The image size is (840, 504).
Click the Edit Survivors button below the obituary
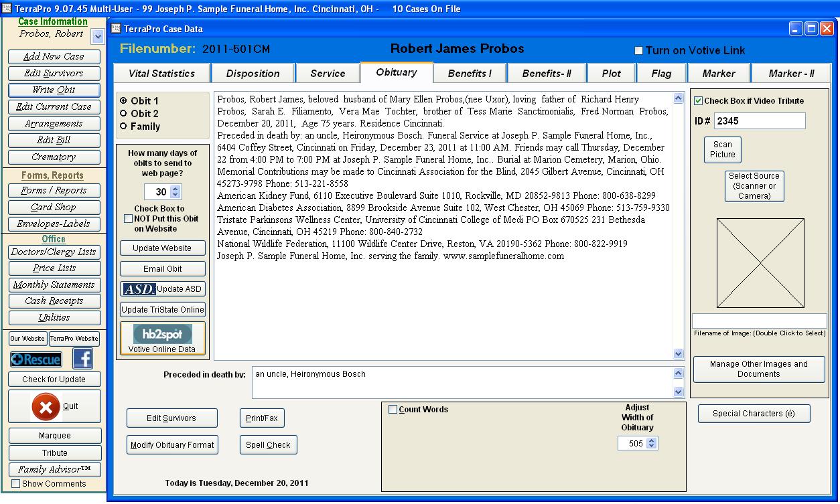coord(171,418)
